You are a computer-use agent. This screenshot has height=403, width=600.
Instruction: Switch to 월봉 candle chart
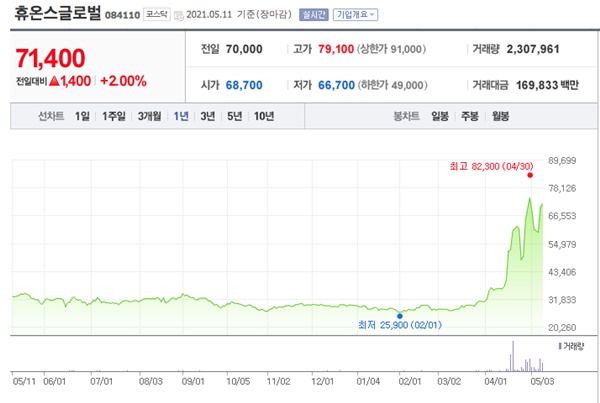(500, 116)
